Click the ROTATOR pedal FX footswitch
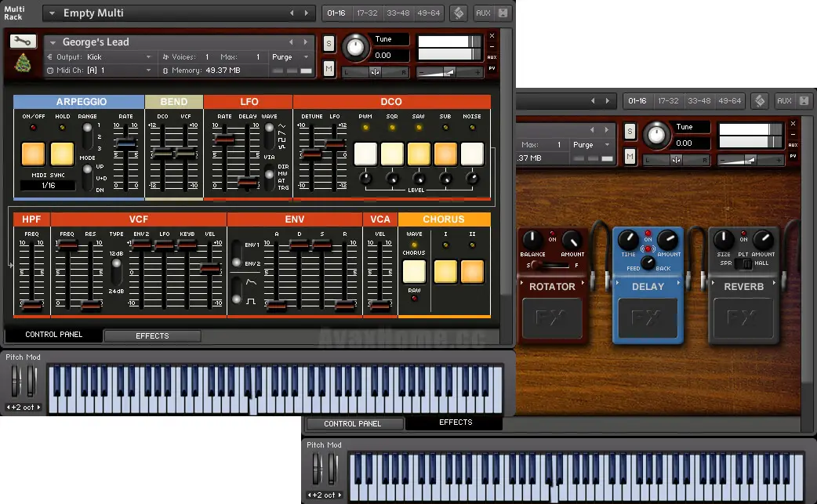 coord(552,318)
